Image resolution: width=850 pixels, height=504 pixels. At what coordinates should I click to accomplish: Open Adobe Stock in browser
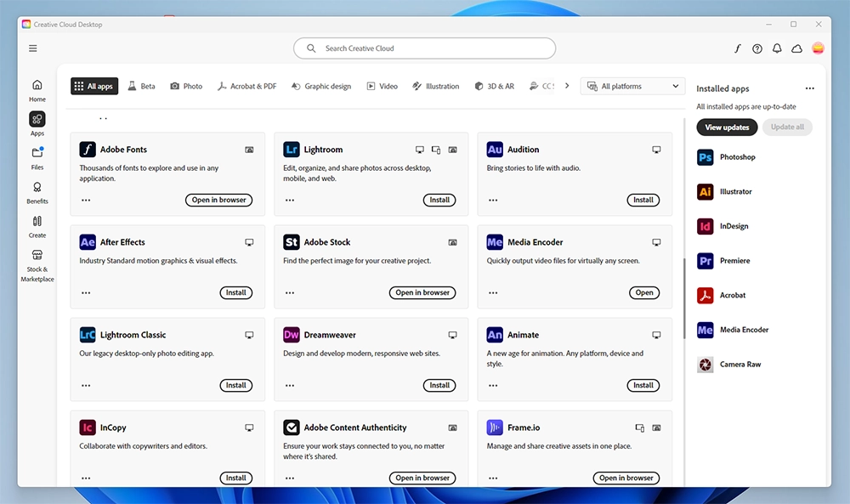click(x=422, y=292)
